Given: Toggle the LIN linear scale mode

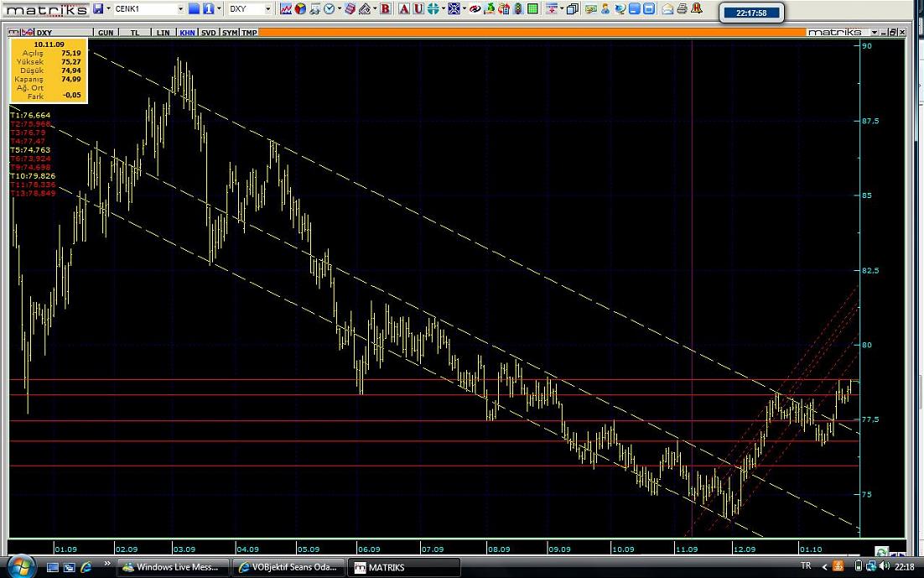Looking at the screenshot, I should (x=163, y=33).
